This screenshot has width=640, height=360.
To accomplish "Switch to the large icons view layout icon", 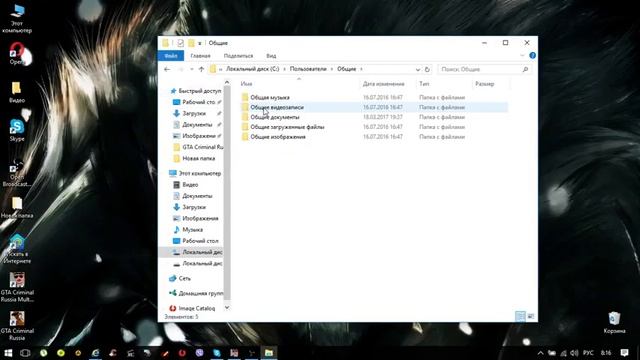I will pyautogui.click(x=531, y=316).
